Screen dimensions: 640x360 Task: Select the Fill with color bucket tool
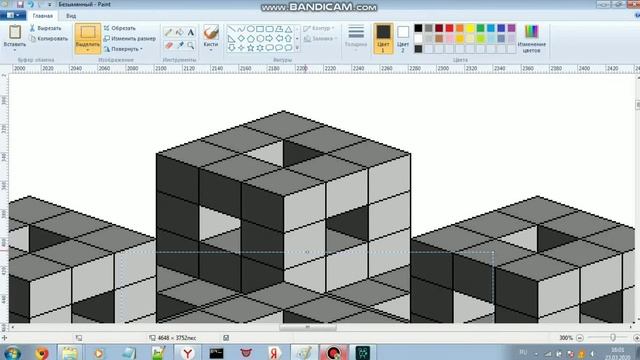(180, 32)
